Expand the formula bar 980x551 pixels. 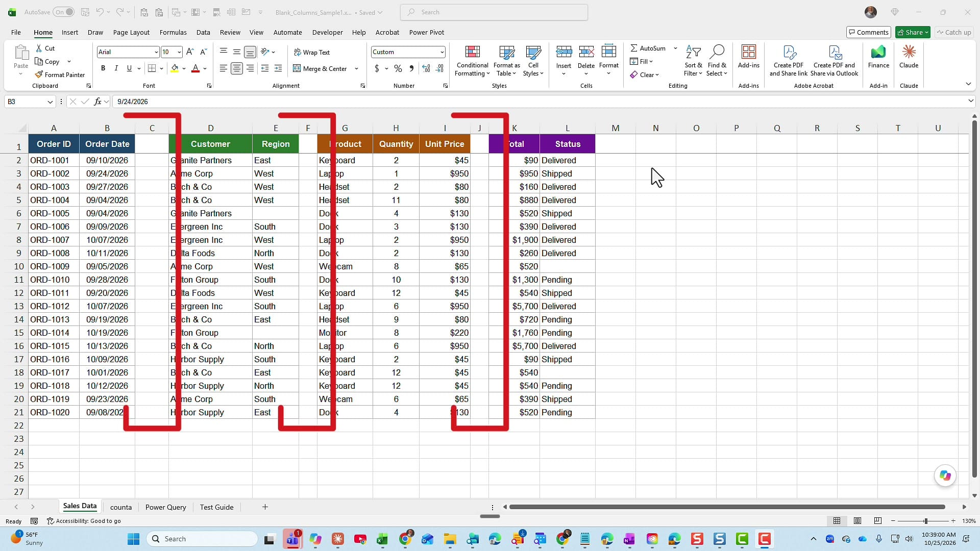(x=970, y=102)
